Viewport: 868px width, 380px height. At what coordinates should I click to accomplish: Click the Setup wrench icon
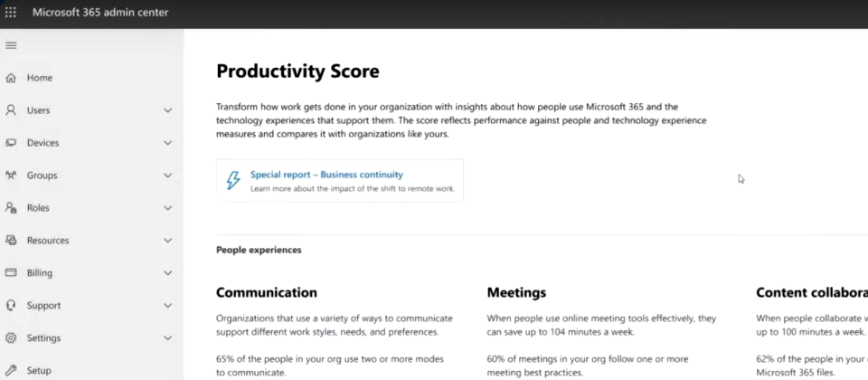(x=11, y=371)
